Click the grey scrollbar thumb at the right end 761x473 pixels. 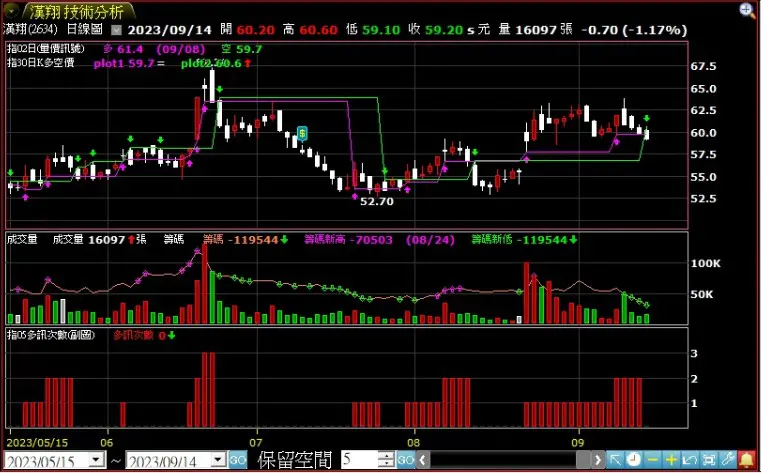click(x=583, y=460)
